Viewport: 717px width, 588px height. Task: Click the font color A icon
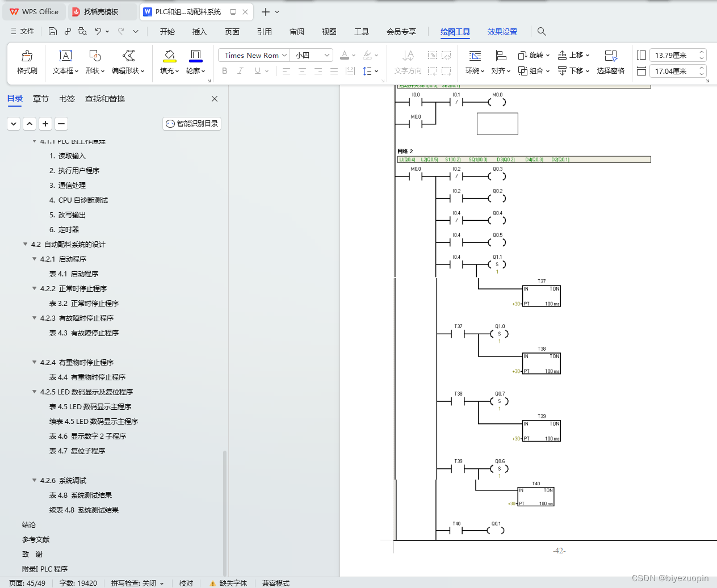pyautogui.click(x=344, y=55)
